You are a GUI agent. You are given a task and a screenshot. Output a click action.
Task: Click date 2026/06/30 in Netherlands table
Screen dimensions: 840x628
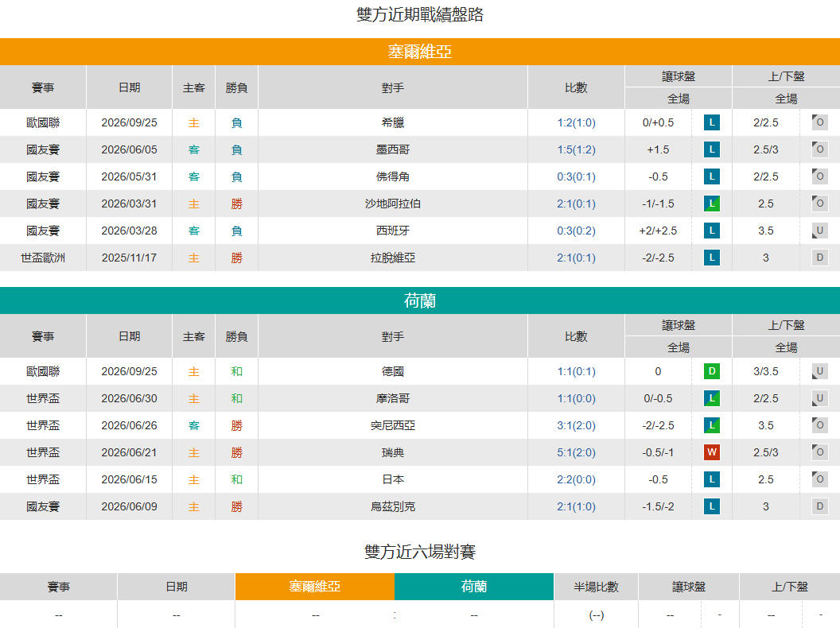coord(129,398)
